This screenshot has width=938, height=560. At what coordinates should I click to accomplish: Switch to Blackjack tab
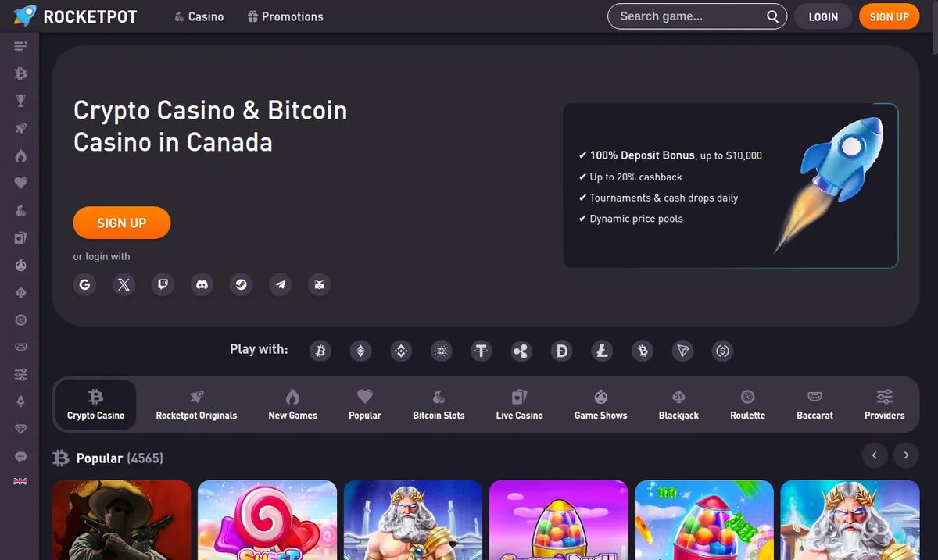click(678, 405)
